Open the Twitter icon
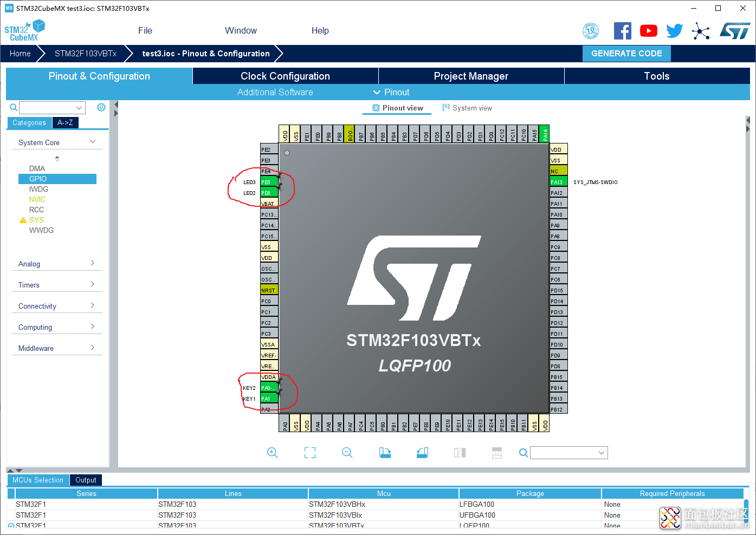Viewport: 756px width, 535px height. click(x=675, y=31)
